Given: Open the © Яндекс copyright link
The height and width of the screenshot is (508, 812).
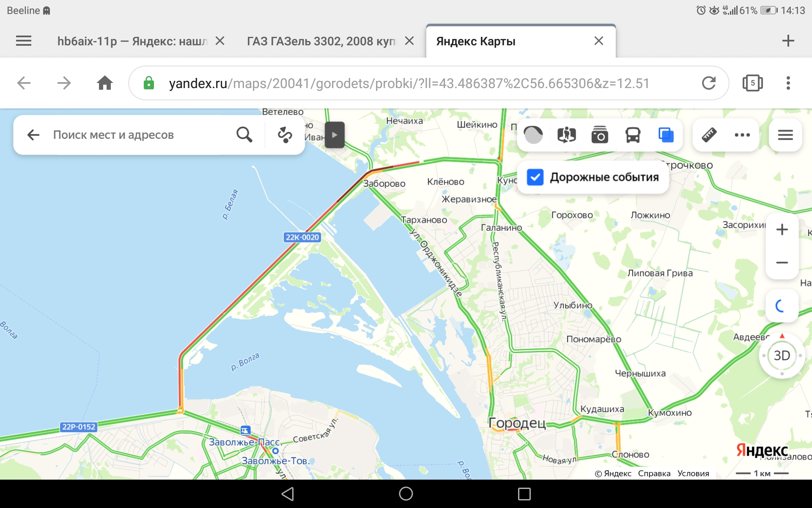Looking at the screenshot, I should 613,473.
